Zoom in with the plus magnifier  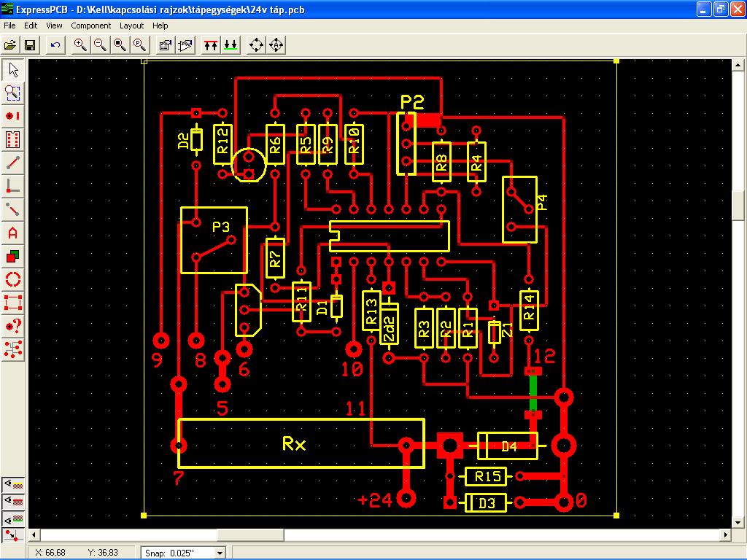pos(80,45)
